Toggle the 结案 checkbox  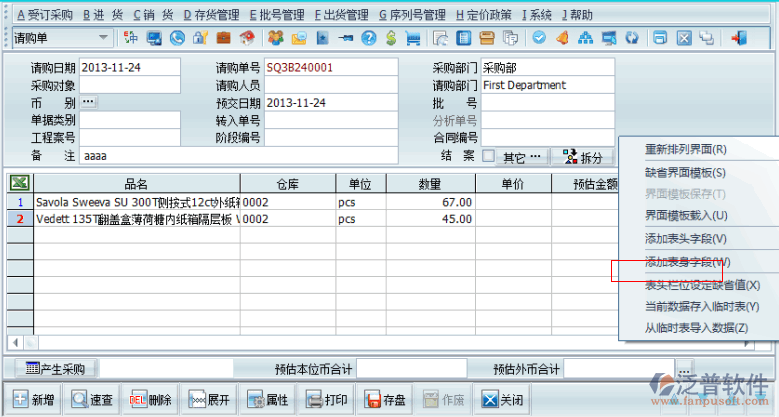pyautogui.click(x=489, y=157)
